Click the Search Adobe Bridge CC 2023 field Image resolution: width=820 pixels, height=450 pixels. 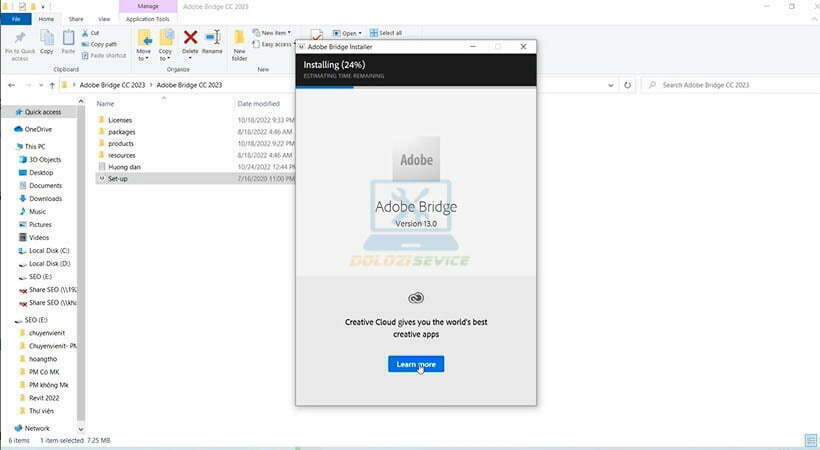730,85
